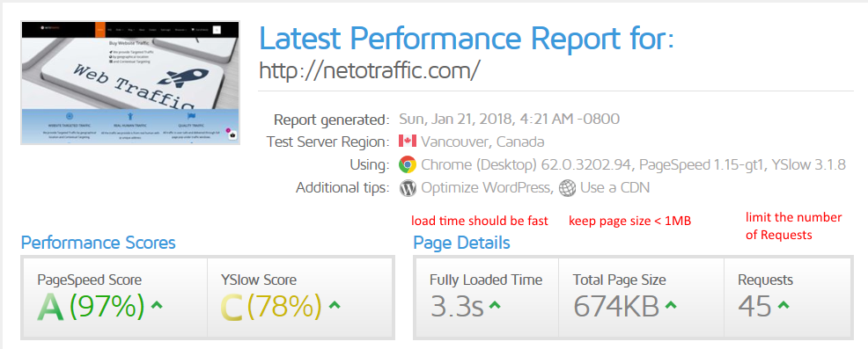Image resolution: width=868 pixels, height=349 pixels.
Task: Click the globe CDN icon
Action: [x=567, y=188]
